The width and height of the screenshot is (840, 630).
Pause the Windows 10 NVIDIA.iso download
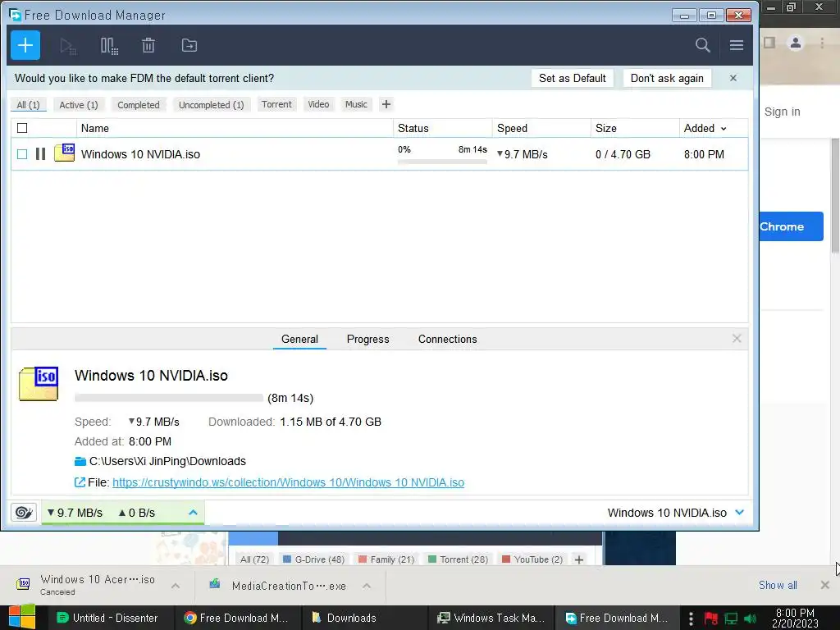pyautogui.click(x=41, y=154)
